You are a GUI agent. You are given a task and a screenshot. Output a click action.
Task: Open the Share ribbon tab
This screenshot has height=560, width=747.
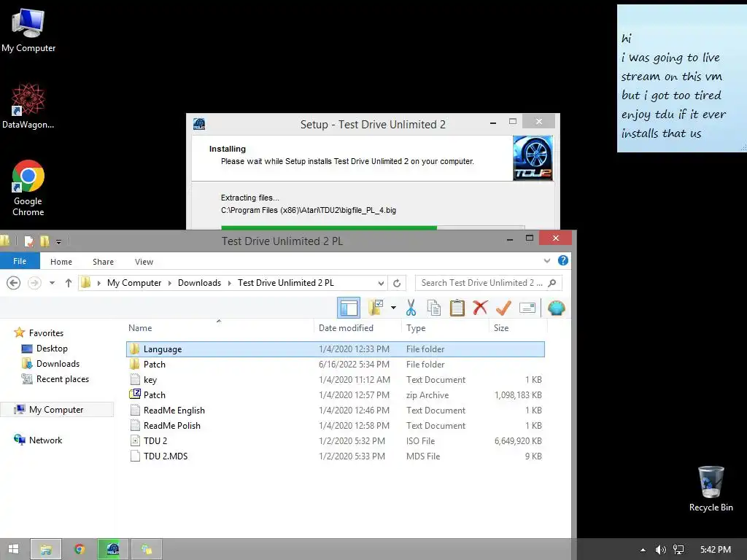(x=103, y=262)
